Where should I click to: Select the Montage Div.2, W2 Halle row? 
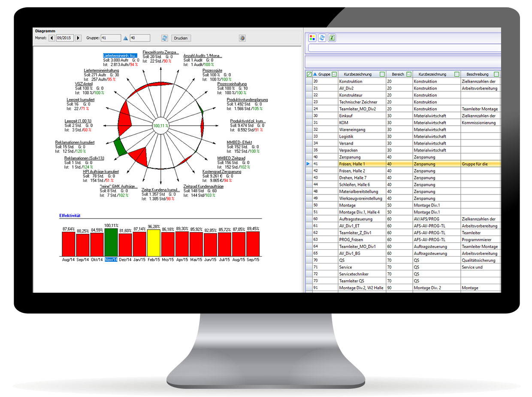click(x=403, y=288)
